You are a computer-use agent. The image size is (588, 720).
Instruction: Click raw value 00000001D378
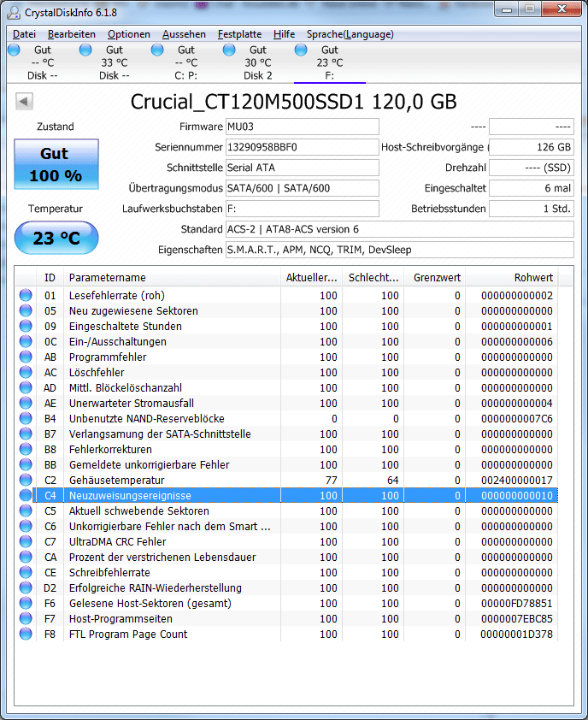[x=517, y=634]
